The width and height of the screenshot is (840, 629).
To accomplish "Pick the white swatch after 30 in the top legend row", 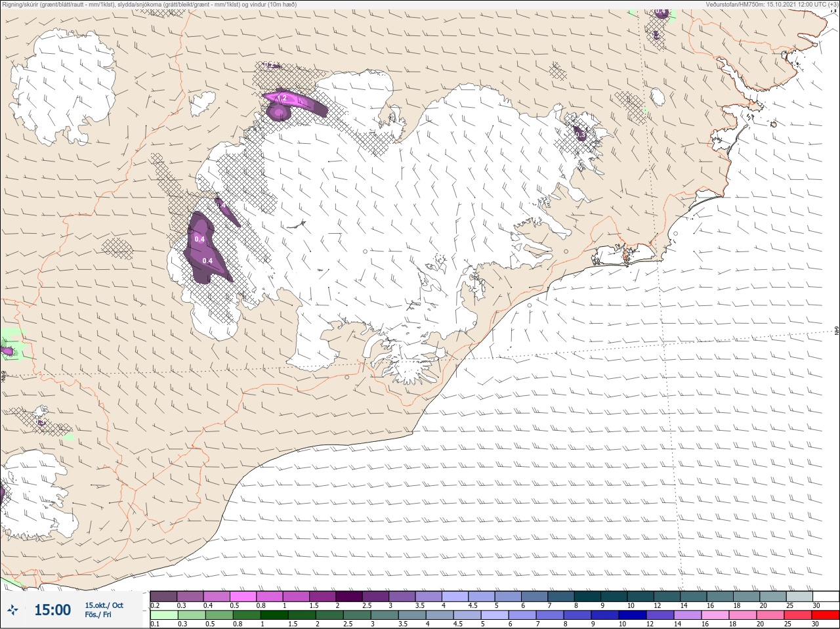I will click(826, 596).
